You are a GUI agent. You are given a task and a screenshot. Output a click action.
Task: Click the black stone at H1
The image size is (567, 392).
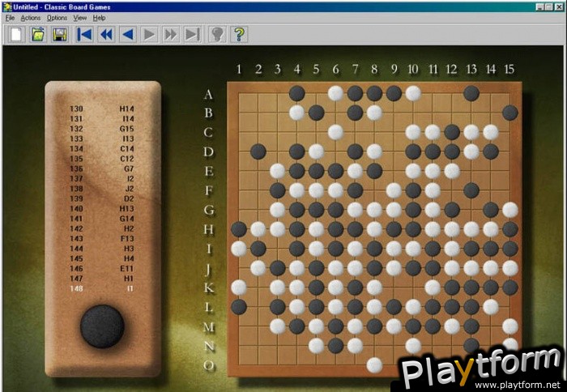pyautogui.click(x=239, y=229)
